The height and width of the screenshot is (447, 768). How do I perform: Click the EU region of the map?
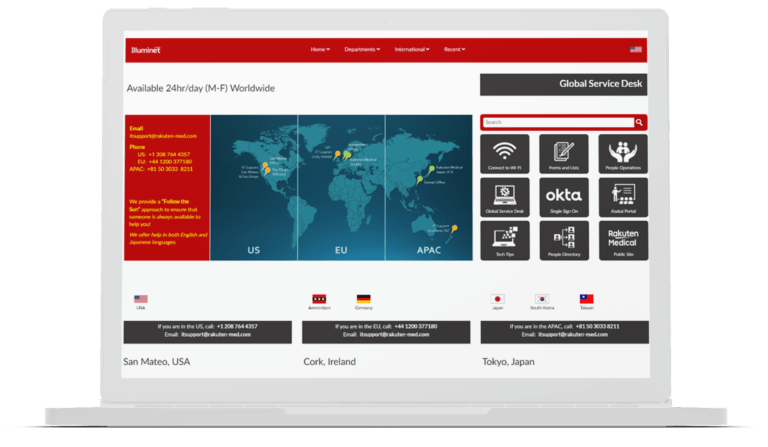(x=341, y=188)
